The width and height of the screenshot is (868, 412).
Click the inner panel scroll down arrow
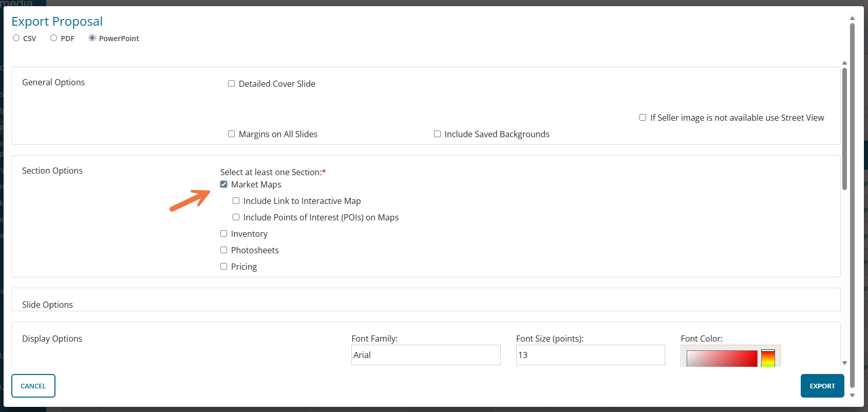(844, 363)
